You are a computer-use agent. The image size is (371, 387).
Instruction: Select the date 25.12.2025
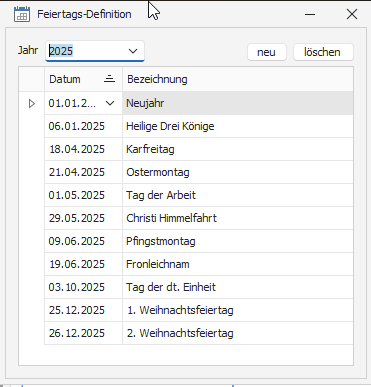coord(83,310)
